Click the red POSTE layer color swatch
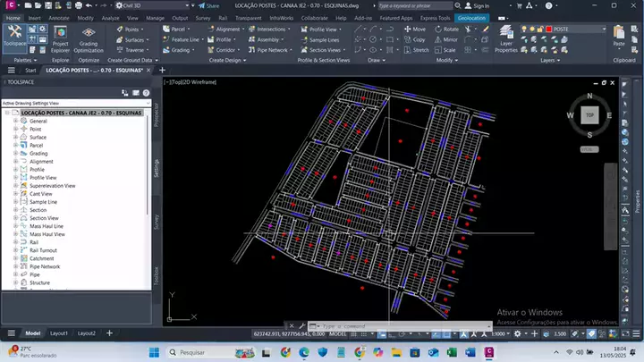Screen dimensions: 644x362 click(548, 29)
